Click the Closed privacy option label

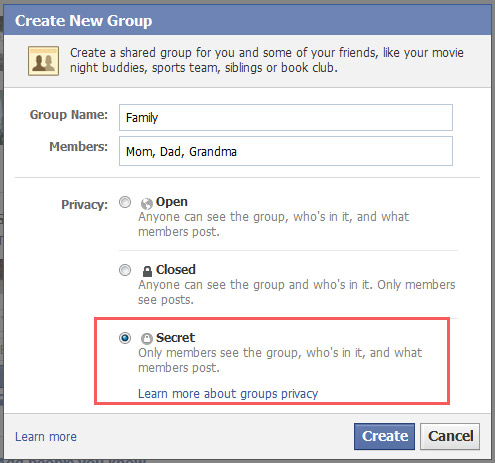[x=176, y=270]
